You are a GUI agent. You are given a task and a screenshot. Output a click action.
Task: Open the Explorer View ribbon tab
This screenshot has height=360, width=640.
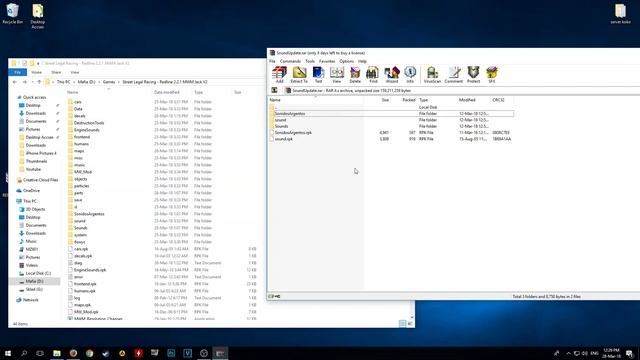click(75, 72)
